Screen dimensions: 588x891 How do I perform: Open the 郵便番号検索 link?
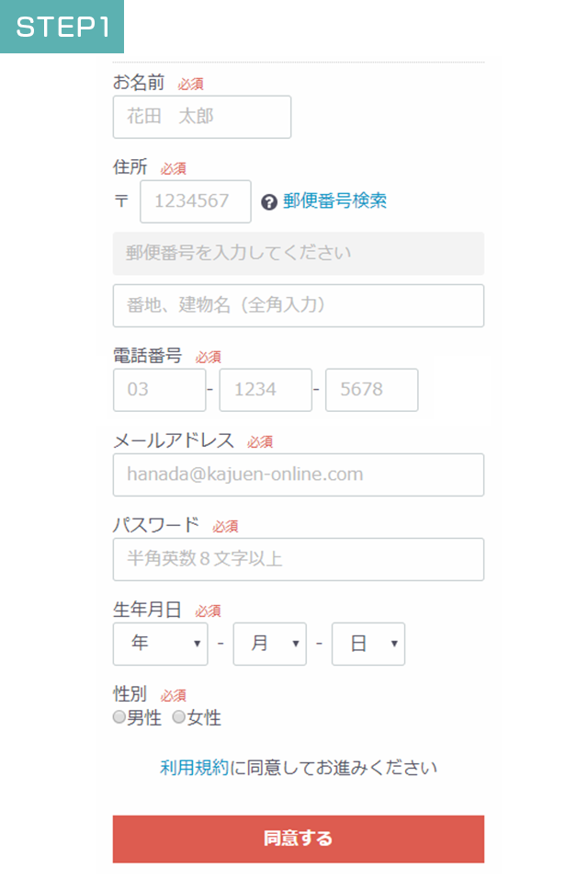click(x=334, y=201)
